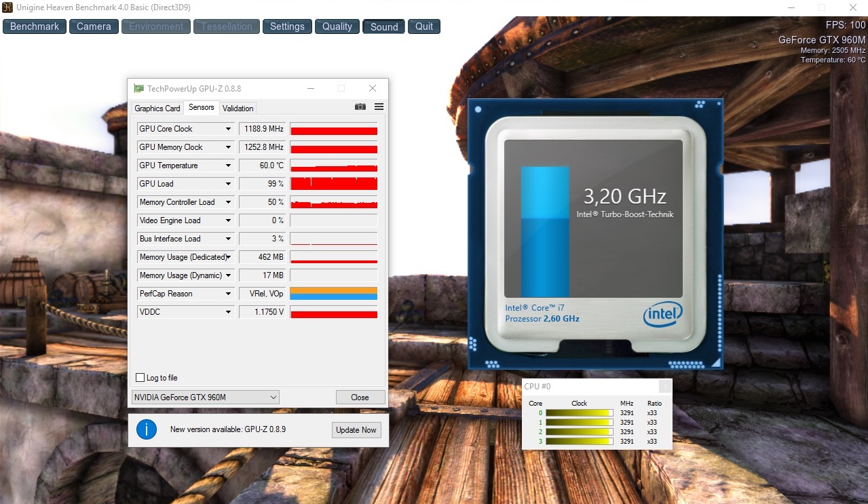This screenshot has height=504, width=868.
Task: Expand the Memory Controller Load dropdown
Action: (228, 202)
